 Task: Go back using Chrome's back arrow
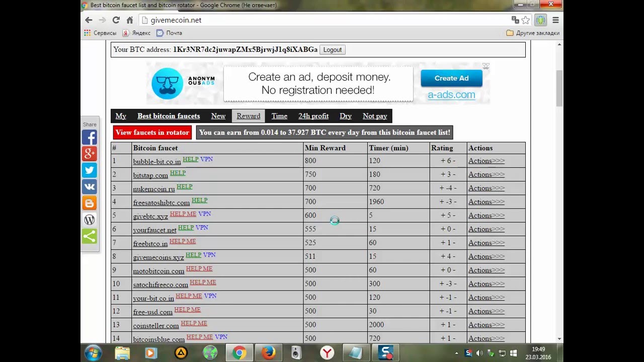point(89,20)
